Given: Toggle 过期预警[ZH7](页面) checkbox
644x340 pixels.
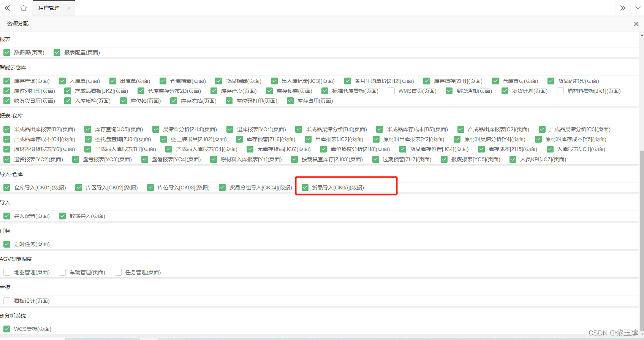Looking at the screenshot, I should [376, 159].
